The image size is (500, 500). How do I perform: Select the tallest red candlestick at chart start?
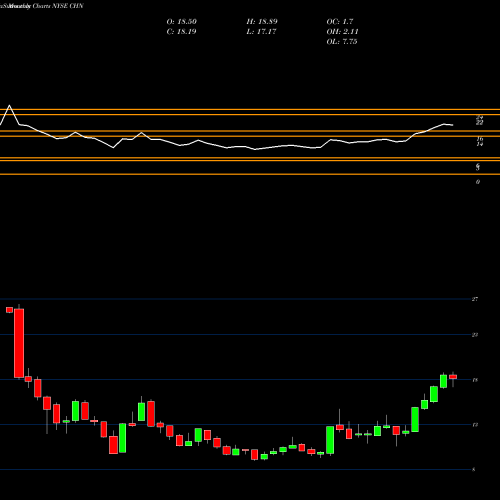pos(19,343)
